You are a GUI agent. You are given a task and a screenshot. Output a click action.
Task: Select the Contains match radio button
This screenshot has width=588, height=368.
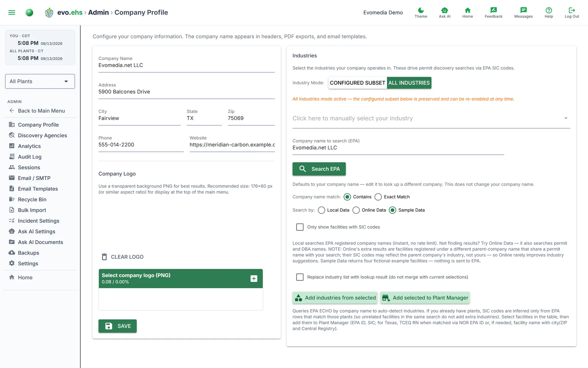tap(347, 197)
